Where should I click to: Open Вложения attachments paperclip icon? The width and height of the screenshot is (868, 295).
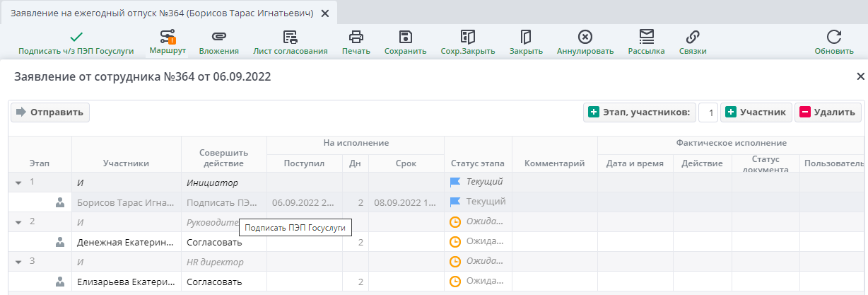click(x=218, y=37)
